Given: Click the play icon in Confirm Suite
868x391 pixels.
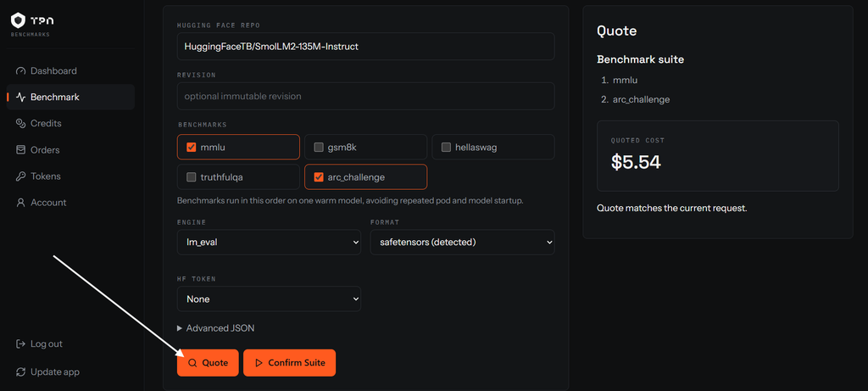Looking at the screenshot, I should point(259,363).
